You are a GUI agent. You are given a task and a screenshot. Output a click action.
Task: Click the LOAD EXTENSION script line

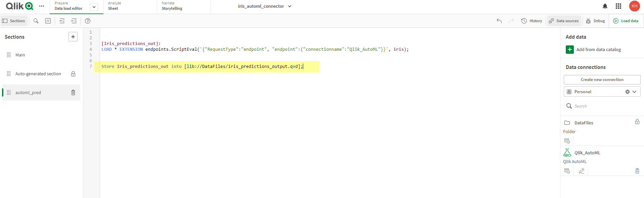click(x=255, y=49)
